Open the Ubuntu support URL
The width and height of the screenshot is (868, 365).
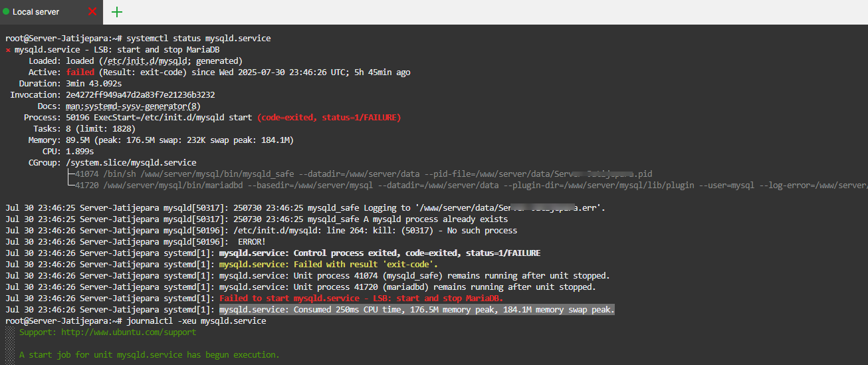pos(129,332)
